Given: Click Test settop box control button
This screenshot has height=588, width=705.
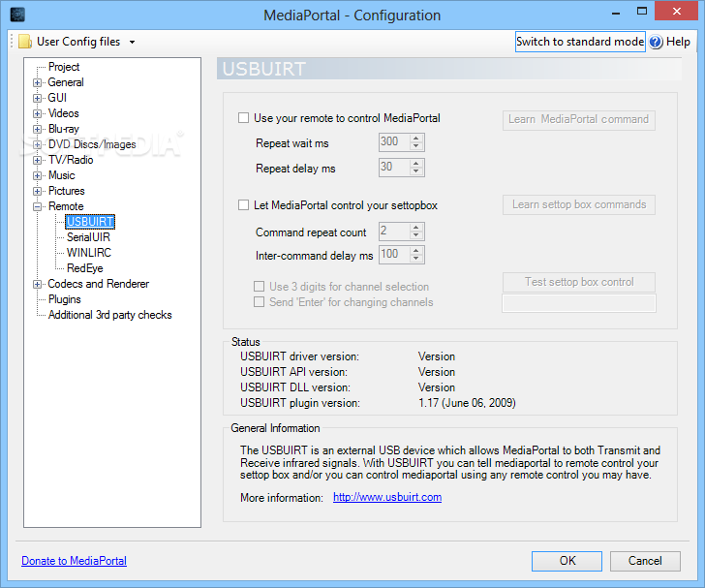Looking at the screenshot, I should pos(579,283).
